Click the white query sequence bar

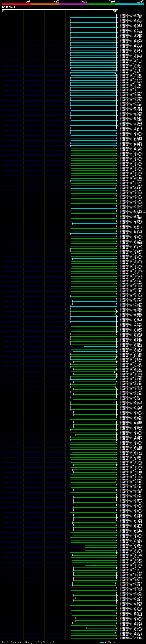coord(60,10)
